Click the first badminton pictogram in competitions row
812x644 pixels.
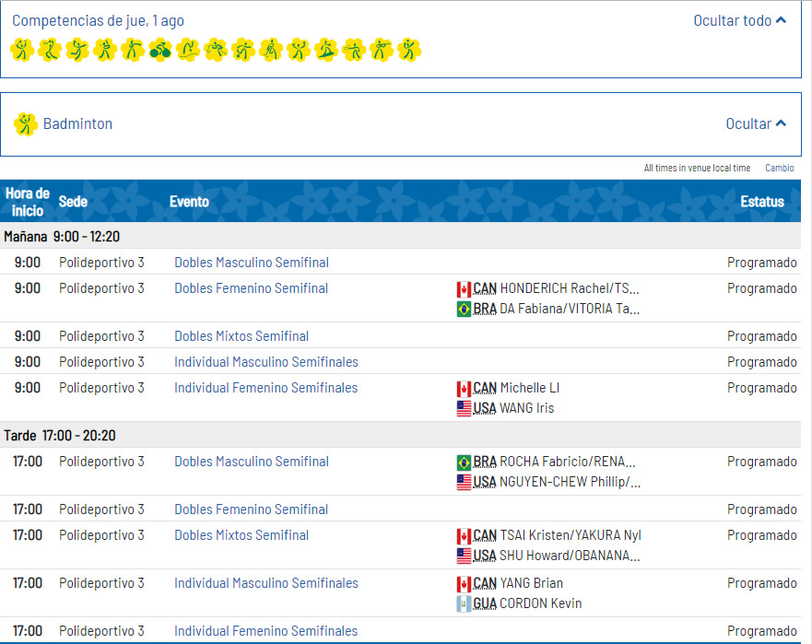(x=22, y=51)
